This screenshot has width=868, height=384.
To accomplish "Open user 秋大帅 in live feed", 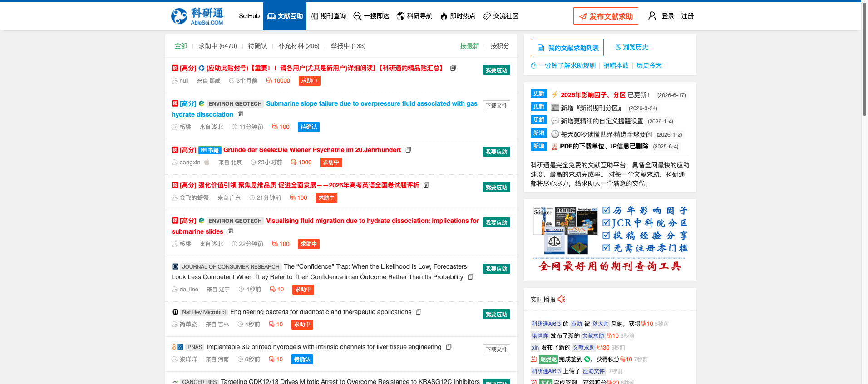I will [x=600, y=324].
